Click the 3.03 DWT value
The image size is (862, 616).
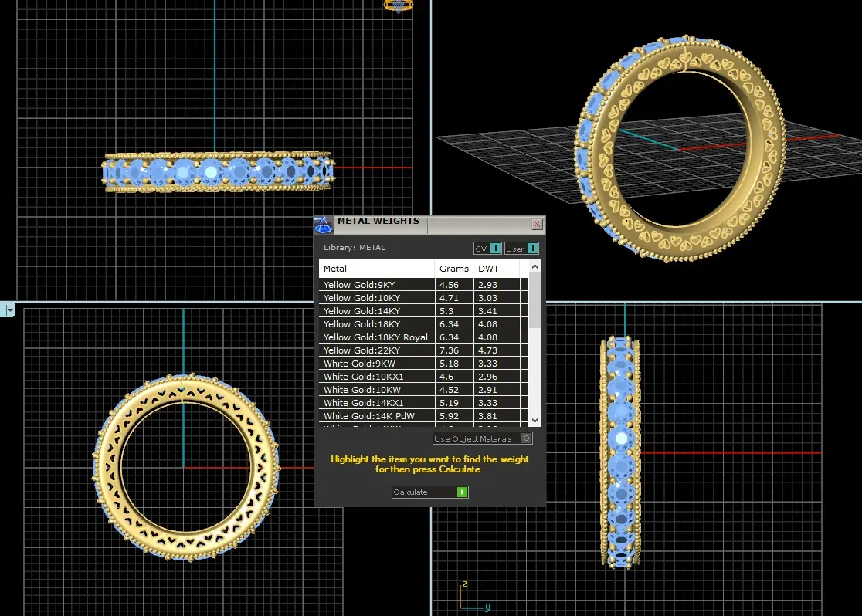(487, 298)
